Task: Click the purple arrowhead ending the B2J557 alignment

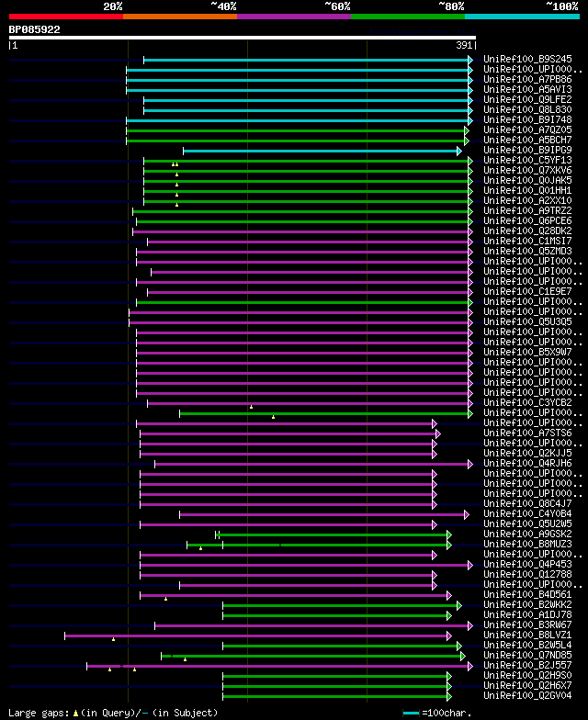Action: 470,667
